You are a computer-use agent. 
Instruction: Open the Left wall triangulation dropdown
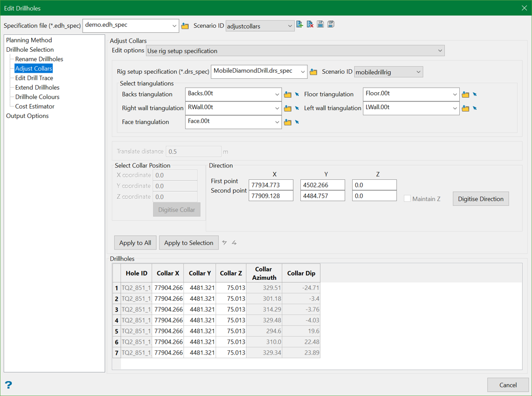coord(455,108)
